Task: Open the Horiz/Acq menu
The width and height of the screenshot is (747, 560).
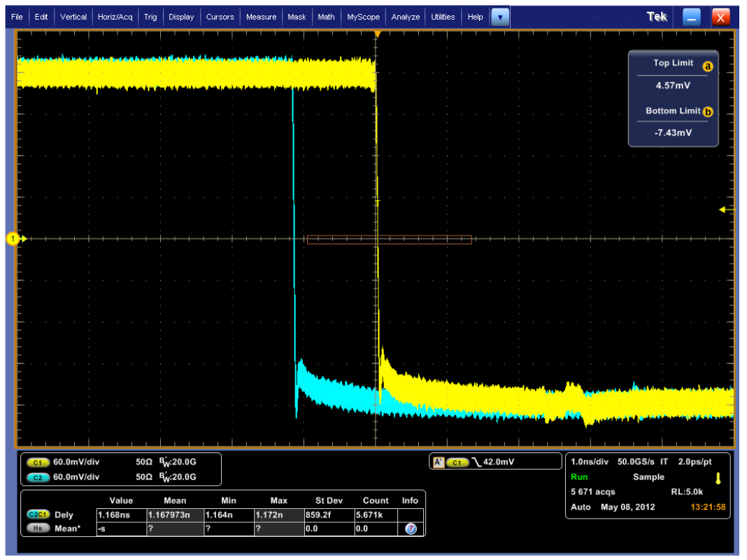Action: tap(114, 17)
